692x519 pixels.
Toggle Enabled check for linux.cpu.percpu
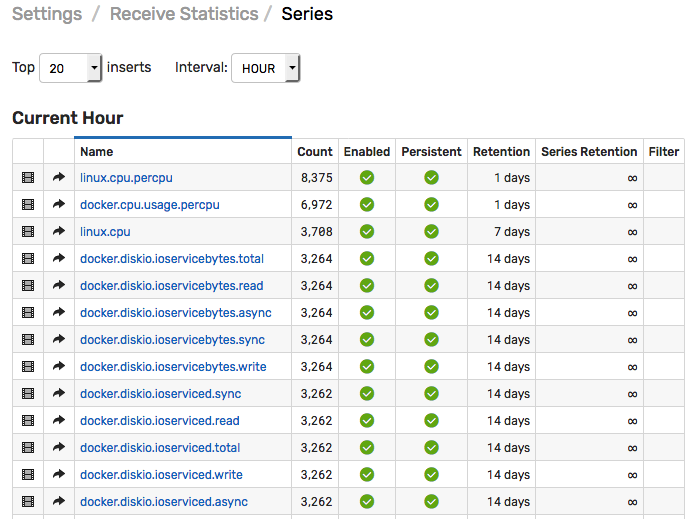tap(367, 178)
